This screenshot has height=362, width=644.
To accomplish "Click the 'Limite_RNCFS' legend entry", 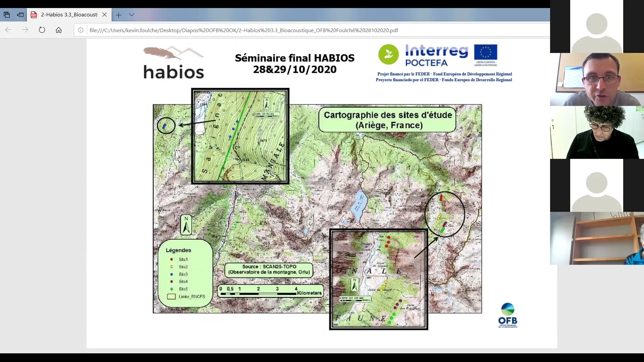I will pos(186,297).
